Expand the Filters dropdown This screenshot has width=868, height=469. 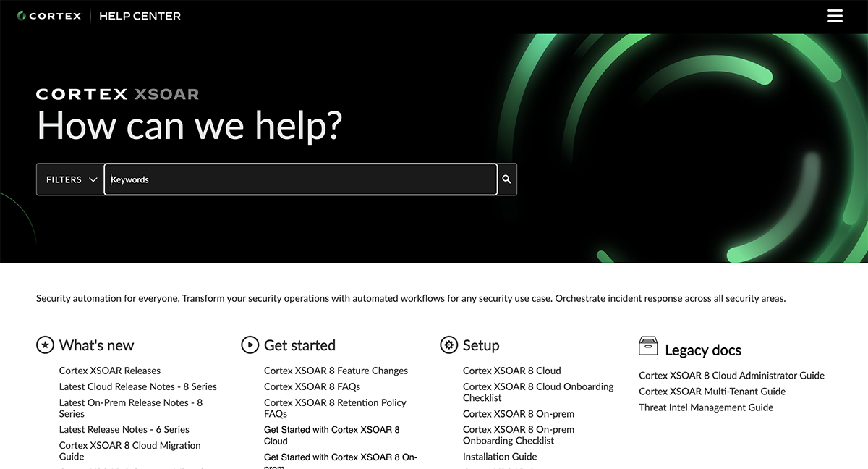pos(71,179)
